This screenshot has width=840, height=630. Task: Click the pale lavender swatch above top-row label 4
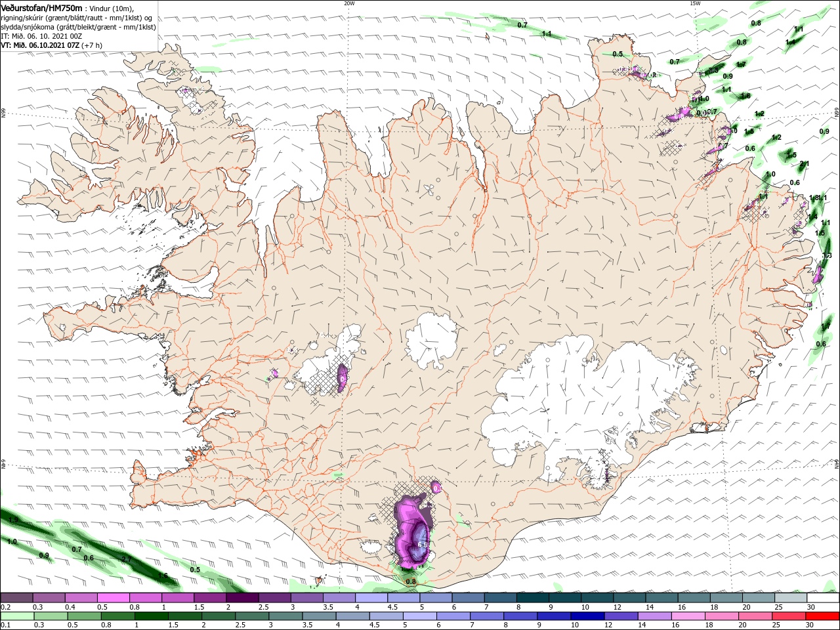pos(371,598)
